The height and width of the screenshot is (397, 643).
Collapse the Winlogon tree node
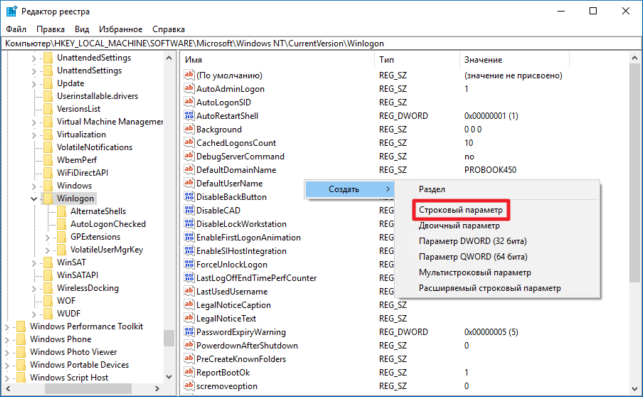pos(34,199)
